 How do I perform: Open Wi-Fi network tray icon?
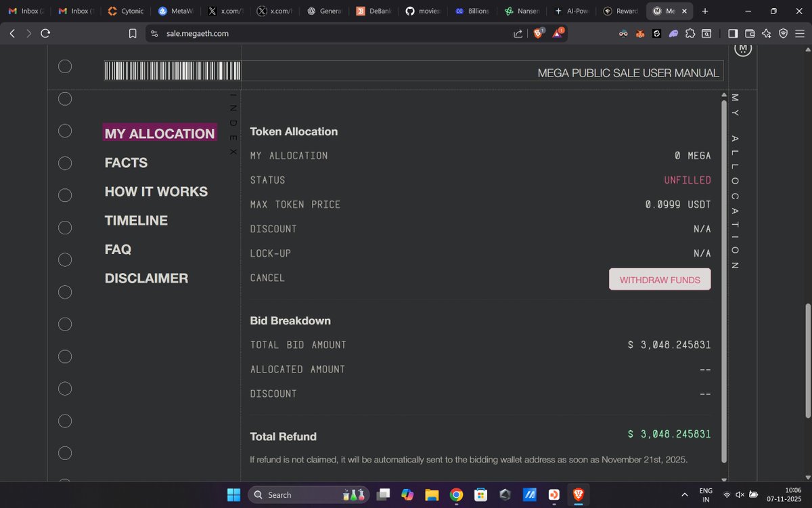(x=727, y=495)
